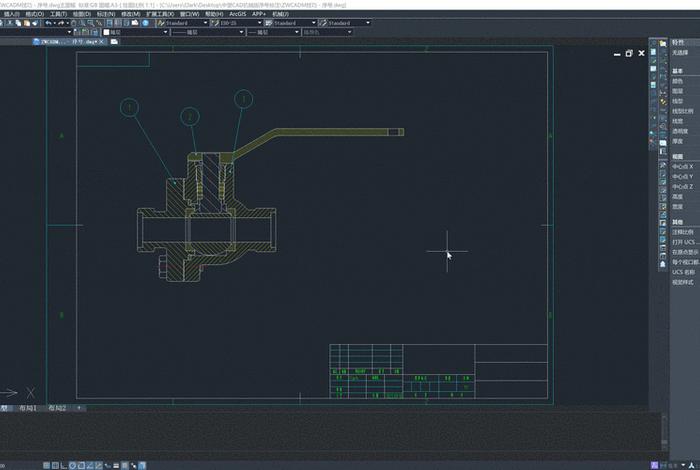Viewport: 700px width, 470px height.
Task: Click the UCS 名称 property row
Action: point(685,272)
